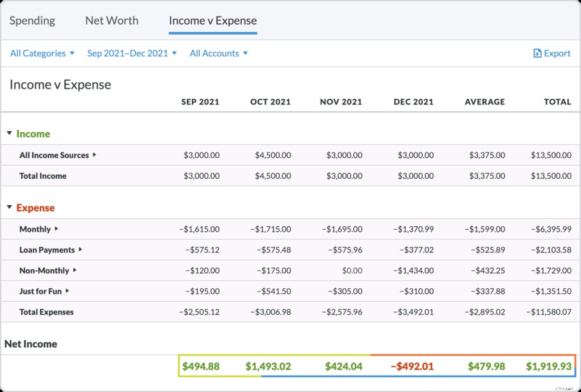This screenshot has width=581, height=392.
Task: Expand the Monthly expense breakdown
Action: [x=56, y=229]
